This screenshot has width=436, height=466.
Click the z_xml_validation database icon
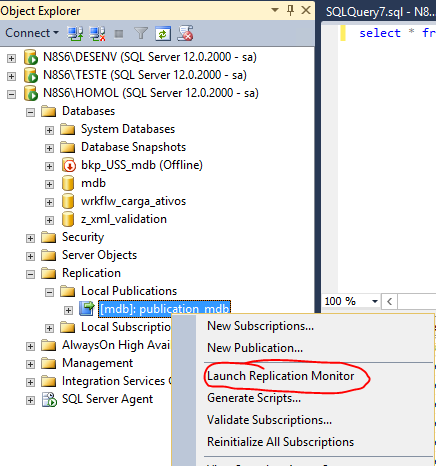point(68,219)
